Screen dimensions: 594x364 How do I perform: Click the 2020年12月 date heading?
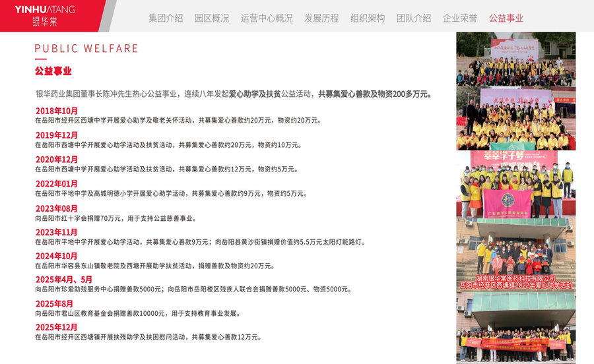57,160
